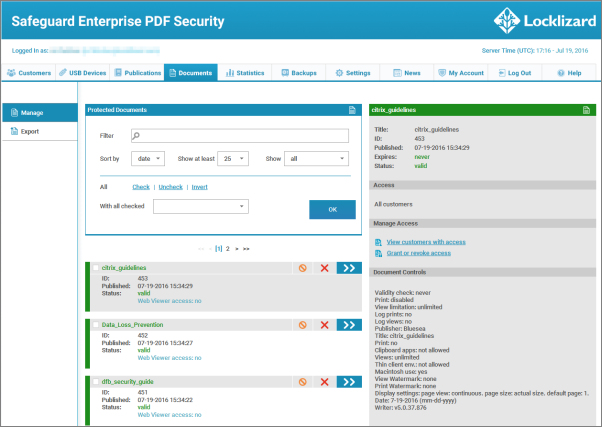Open details arrow for dfb_security_guide
The width and height of the screenshot is (602, 427).
click(349, 381)
